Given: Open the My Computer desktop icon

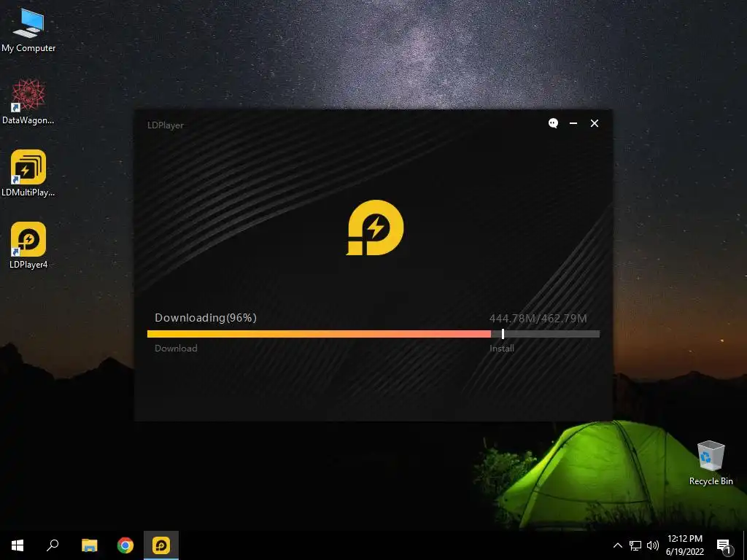Looking at the screenshot, I should tap(28, 31).
